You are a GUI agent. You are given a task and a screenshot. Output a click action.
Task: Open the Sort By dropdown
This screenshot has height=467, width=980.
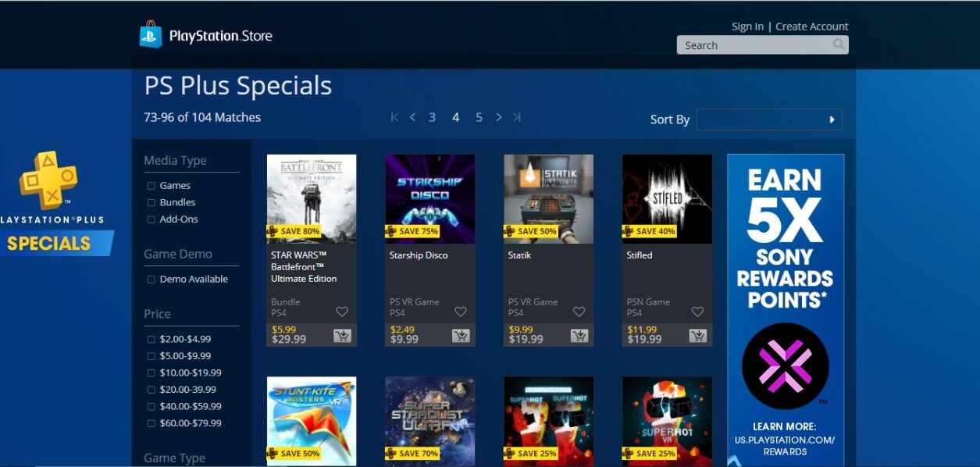[769, 119]
